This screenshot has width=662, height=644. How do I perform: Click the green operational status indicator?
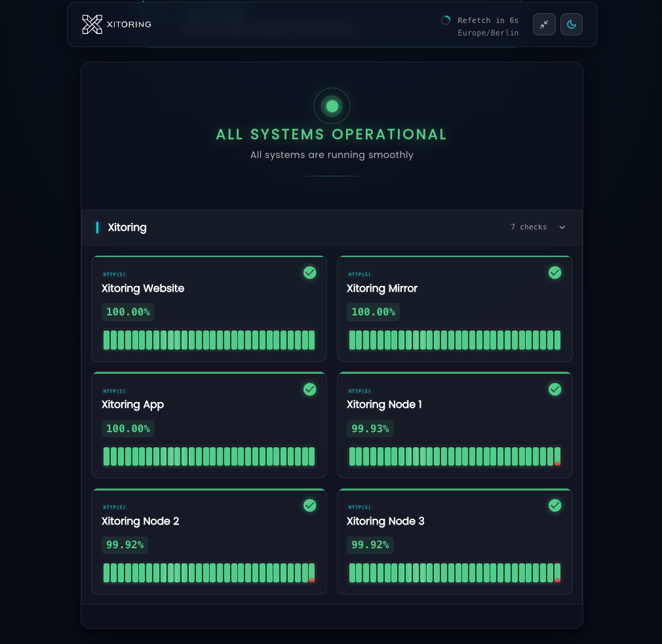pyautogui.click(x=332, y=106)
